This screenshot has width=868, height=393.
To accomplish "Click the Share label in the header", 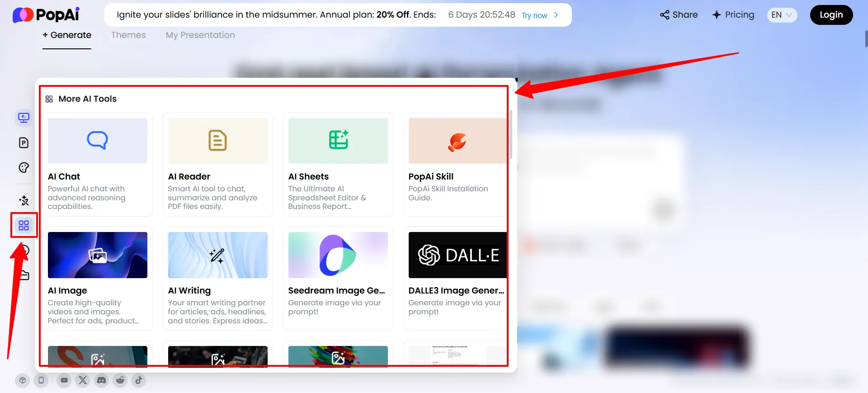I will tap(685, 15).
